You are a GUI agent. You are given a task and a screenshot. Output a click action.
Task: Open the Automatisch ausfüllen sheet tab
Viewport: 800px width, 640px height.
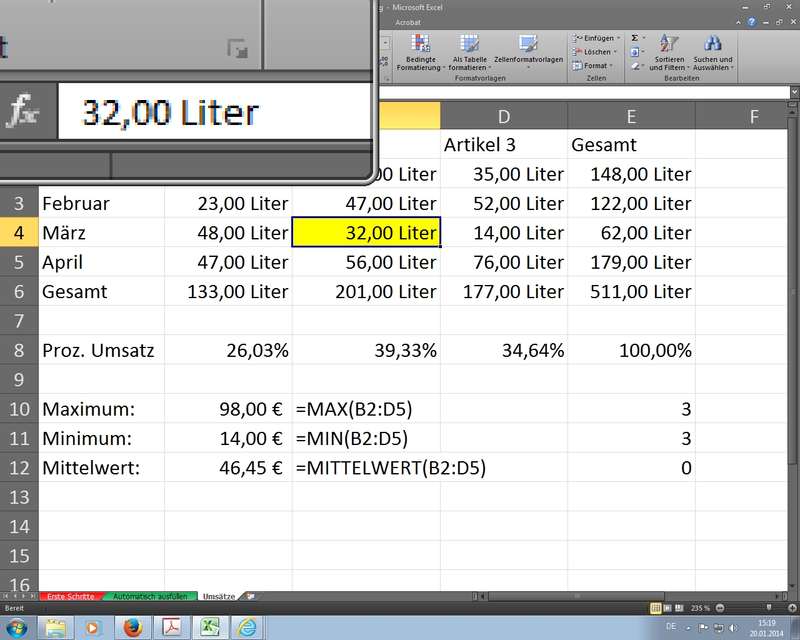(x=148, y=596)
